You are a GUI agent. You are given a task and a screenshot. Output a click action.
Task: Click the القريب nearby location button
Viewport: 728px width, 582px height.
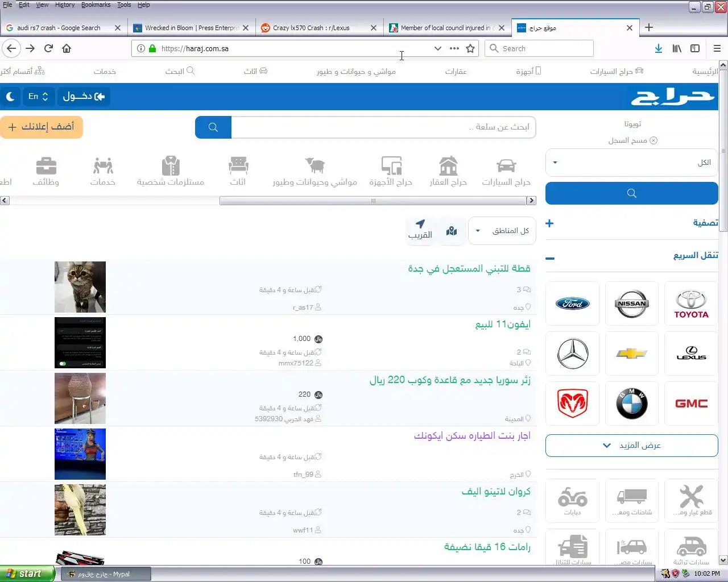click(420, 230)
